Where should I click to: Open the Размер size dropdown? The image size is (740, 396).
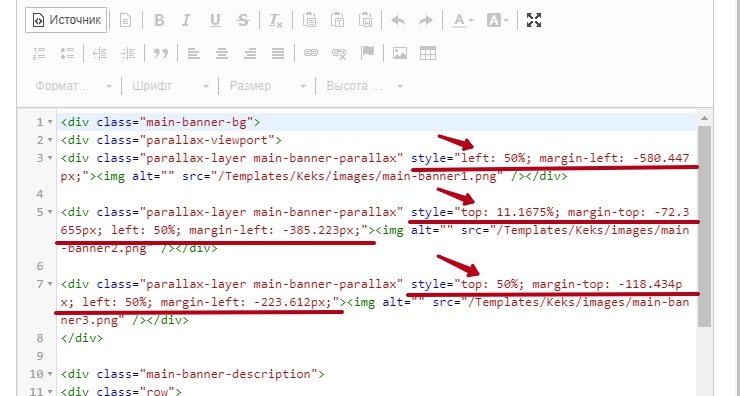[x=267, y=86]
